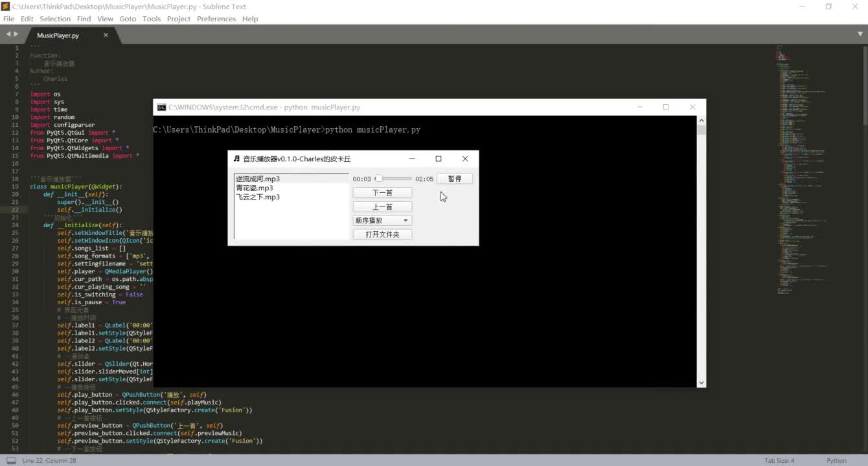Click the next tab arrow
The height and width of the screenshot is (466, 868).
click(x=16, y=34)
